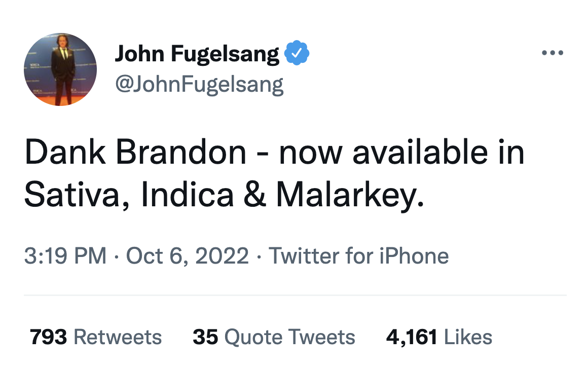Click the ampersand in the tweet text

[x=255, y=195]
